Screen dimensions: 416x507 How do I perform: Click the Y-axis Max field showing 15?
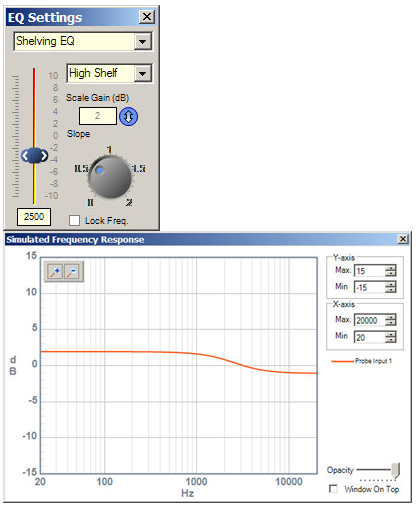tap(370, 271)
